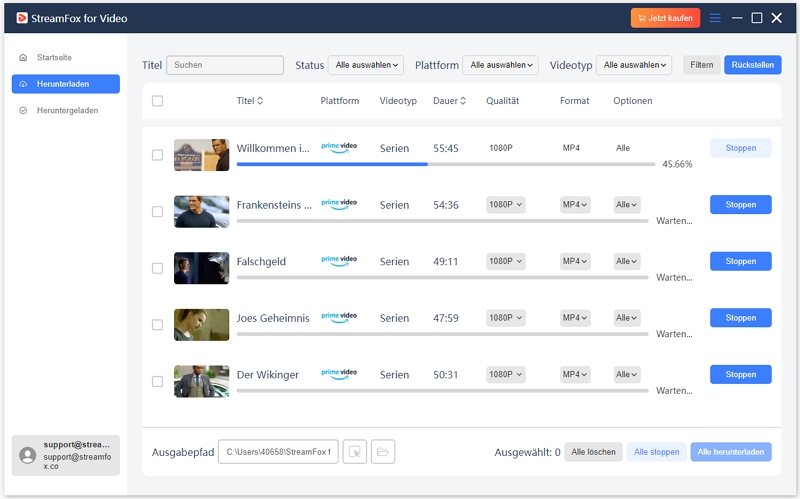Sort by Titel column arrows

click(x=260, y=101)
